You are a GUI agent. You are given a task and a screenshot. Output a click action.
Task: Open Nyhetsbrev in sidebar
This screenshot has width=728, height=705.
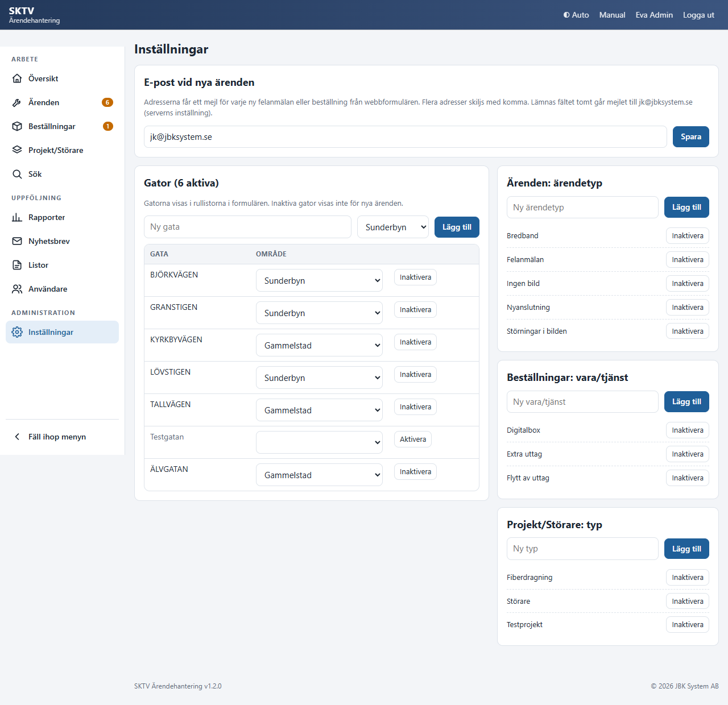pos(63,241)
